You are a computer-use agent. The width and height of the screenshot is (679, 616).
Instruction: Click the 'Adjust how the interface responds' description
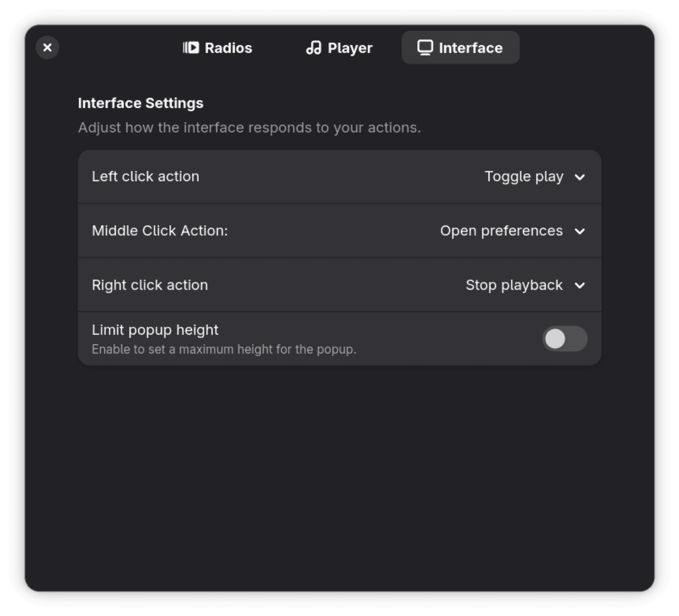249,128
